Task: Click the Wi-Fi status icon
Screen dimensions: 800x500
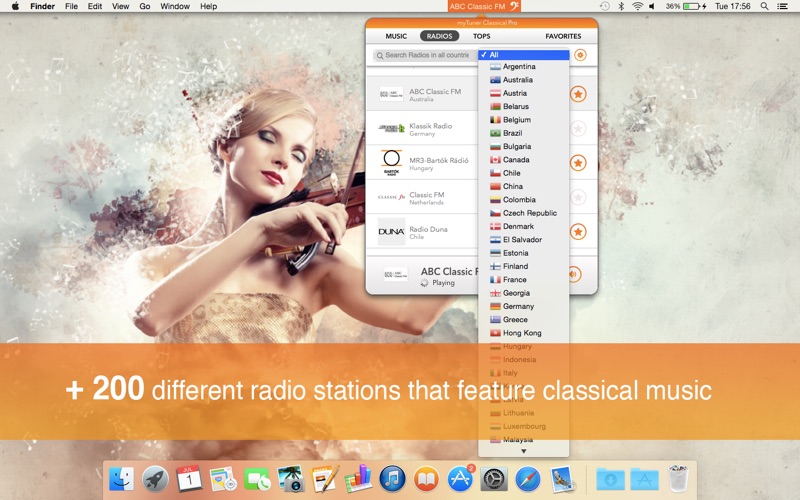Action: coord(637,6)
